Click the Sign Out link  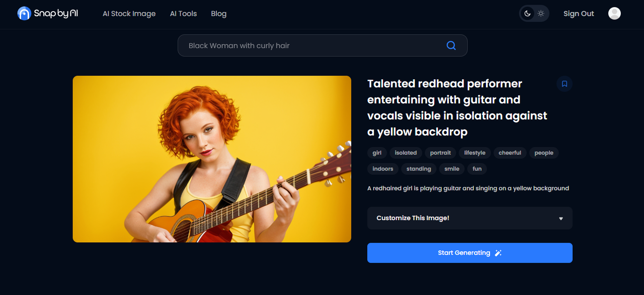tap(579, 14)
